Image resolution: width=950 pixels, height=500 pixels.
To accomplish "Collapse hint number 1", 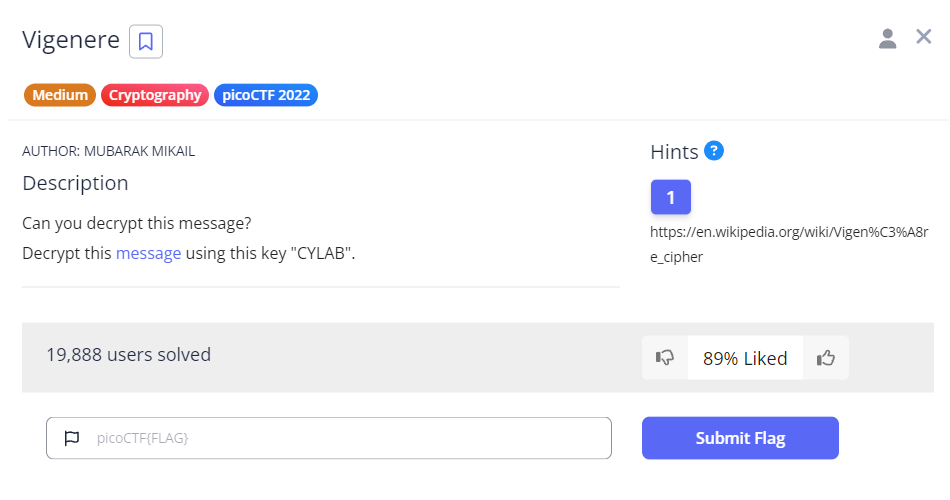I will pos(670,197).
